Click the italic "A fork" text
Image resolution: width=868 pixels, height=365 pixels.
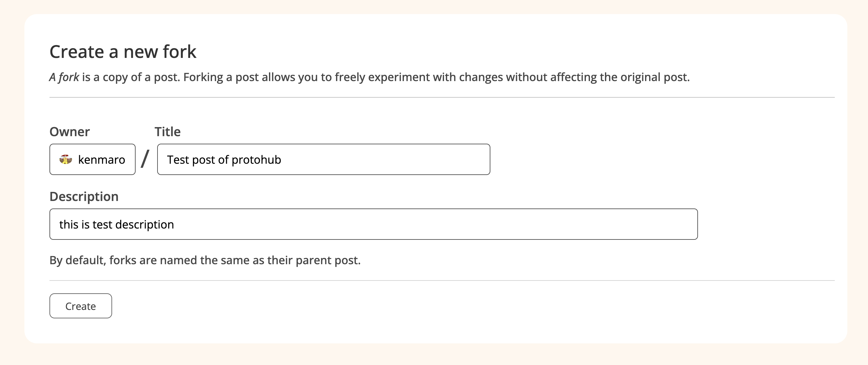tap(65, 77)
